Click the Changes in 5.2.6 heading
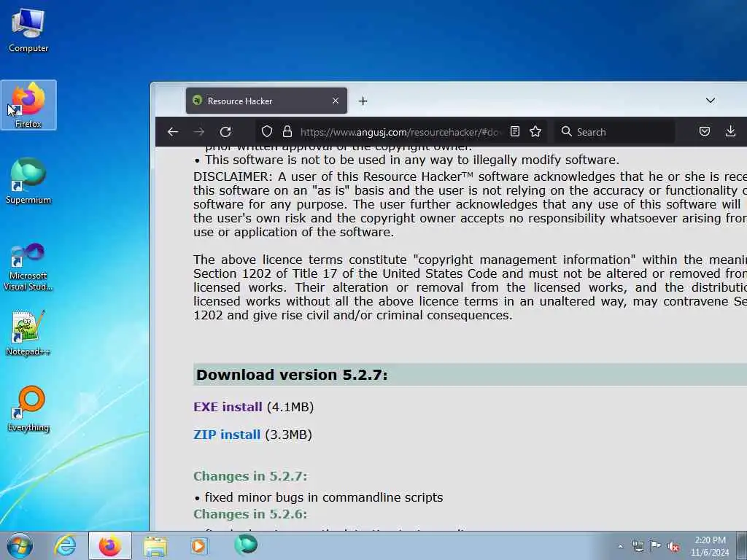 coord(251,514)
